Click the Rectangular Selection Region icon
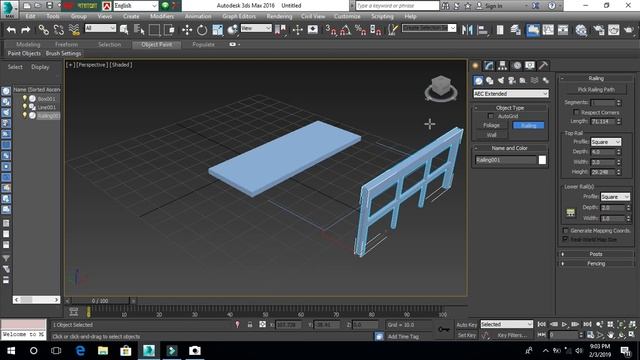Image resolution: width=640 pixels, height=360 pixels. [154, 29]
